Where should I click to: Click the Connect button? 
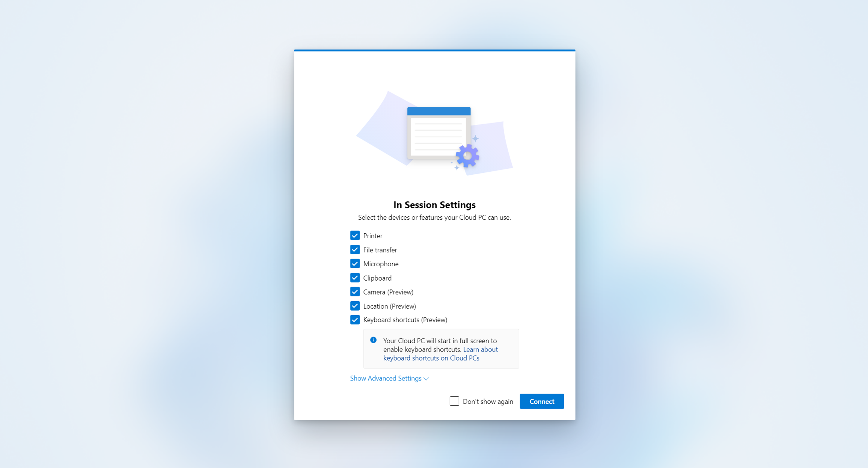541,401
